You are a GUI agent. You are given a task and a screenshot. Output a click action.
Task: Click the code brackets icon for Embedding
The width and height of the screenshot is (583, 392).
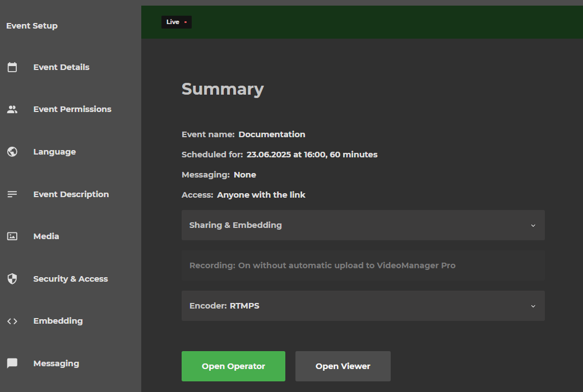(12, 321)
